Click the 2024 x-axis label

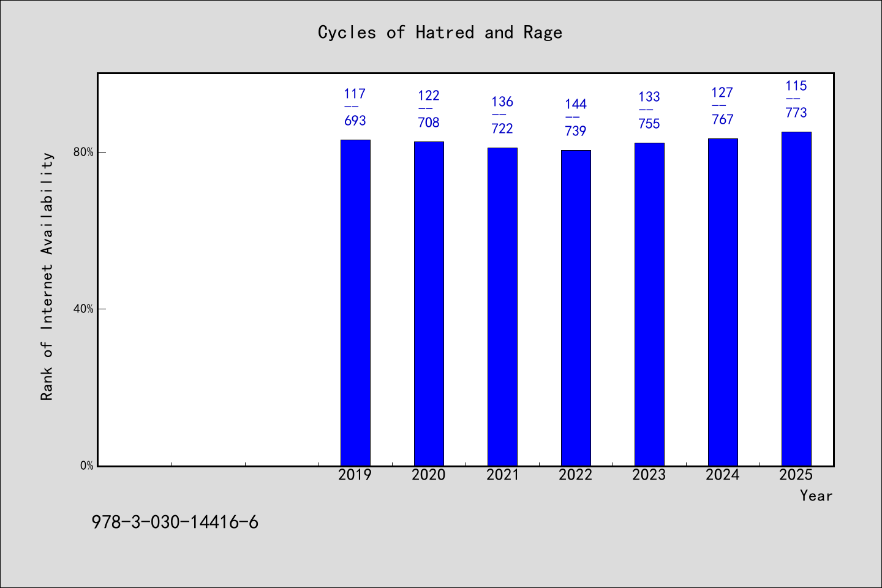coord(723,475)
